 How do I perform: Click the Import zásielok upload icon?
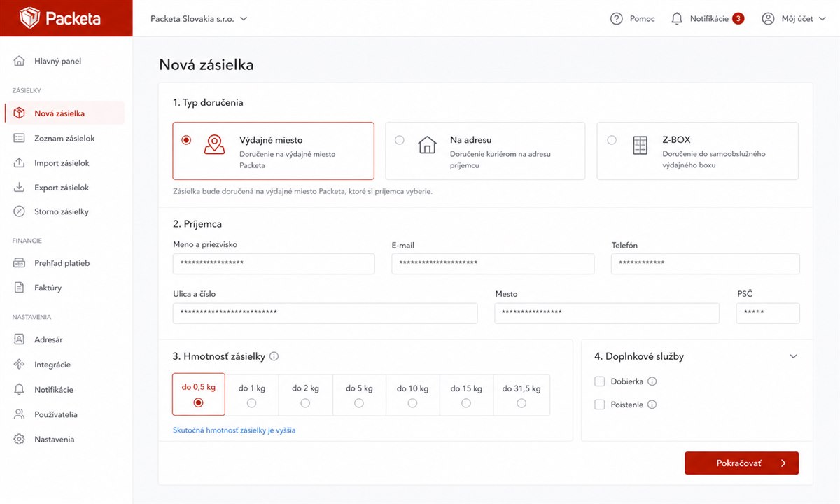point(20,163)
